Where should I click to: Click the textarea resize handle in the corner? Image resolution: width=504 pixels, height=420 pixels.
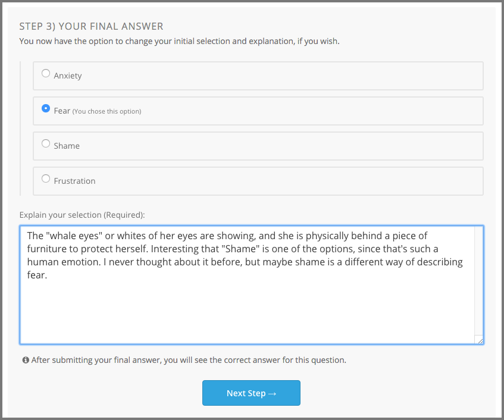point(480,340)
